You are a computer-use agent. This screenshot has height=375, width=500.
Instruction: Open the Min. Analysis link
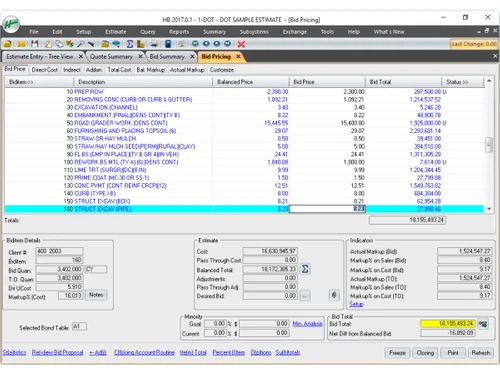tap(307, 324)
